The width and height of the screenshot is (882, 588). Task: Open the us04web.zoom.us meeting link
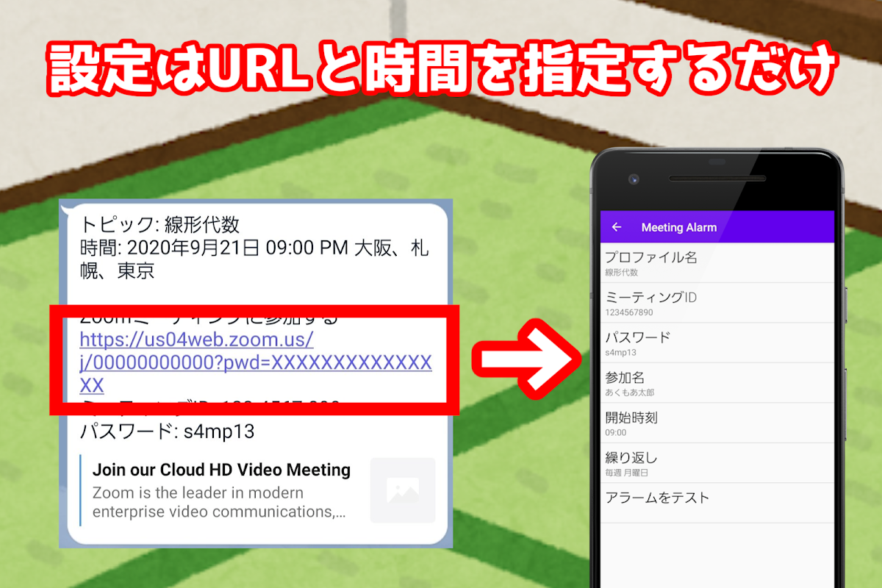255,362
